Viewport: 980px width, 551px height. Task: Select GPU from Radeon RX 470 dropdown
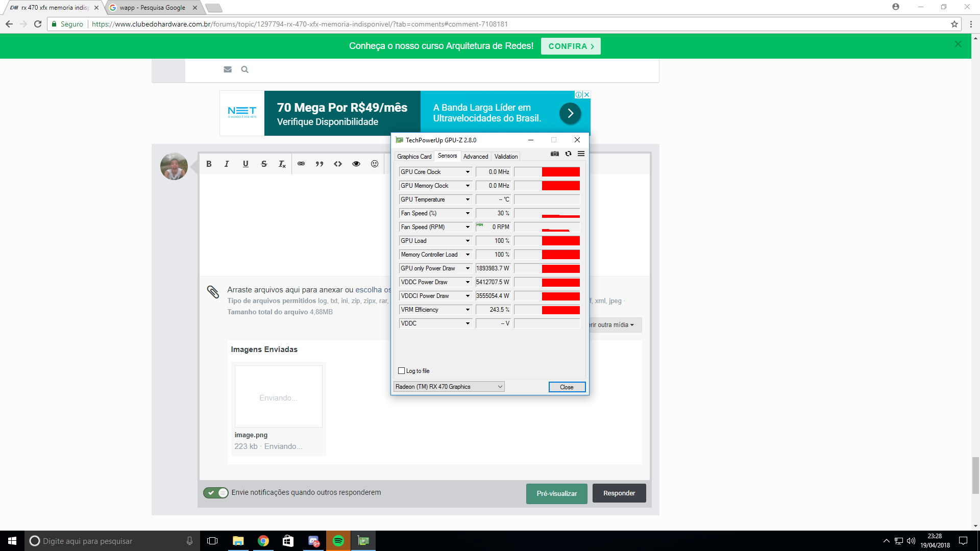(x=449, y=387)
